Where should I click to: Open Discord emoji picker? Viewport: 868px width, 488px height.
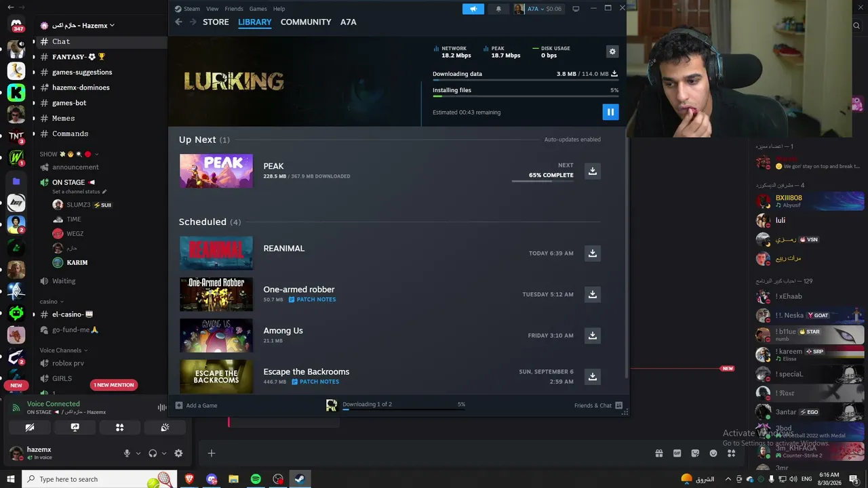[713, 453]
